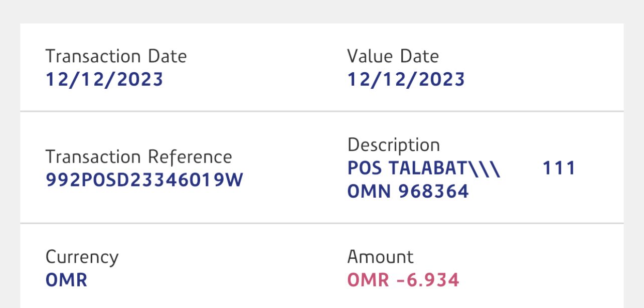644x308 pixels.
Task: Click the divider line above the Currency row
Action: click(x=321, y=223)
